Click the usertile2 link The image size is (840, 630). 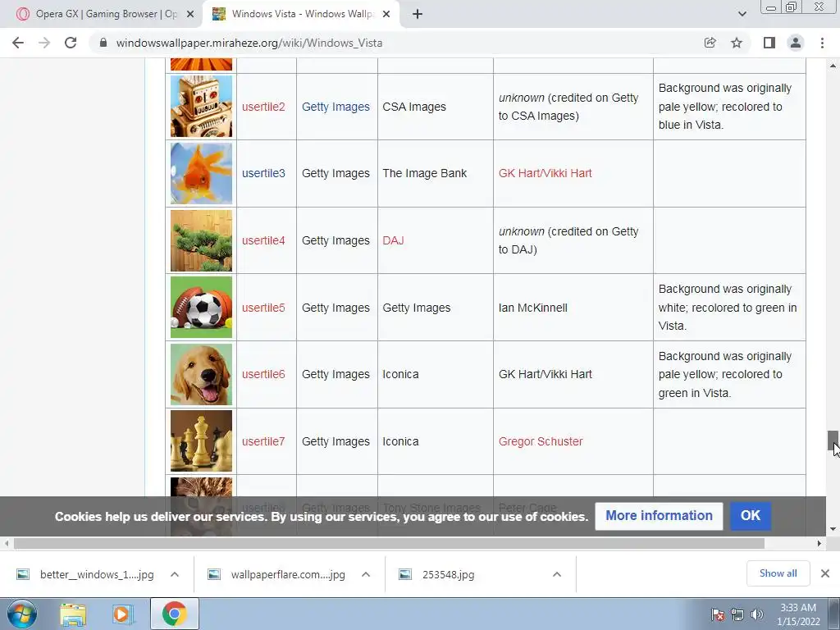coord(263,107)
